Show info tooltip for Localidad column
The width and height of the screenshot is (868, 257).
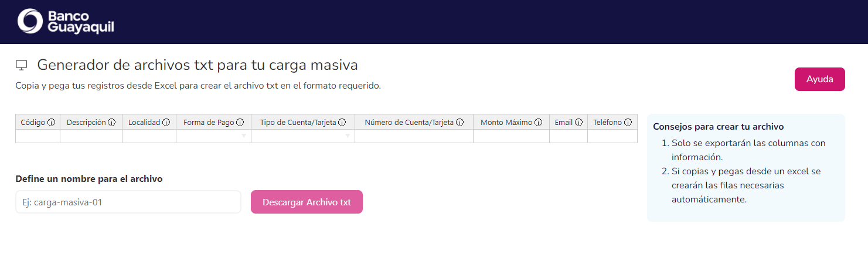coord(166,123)
